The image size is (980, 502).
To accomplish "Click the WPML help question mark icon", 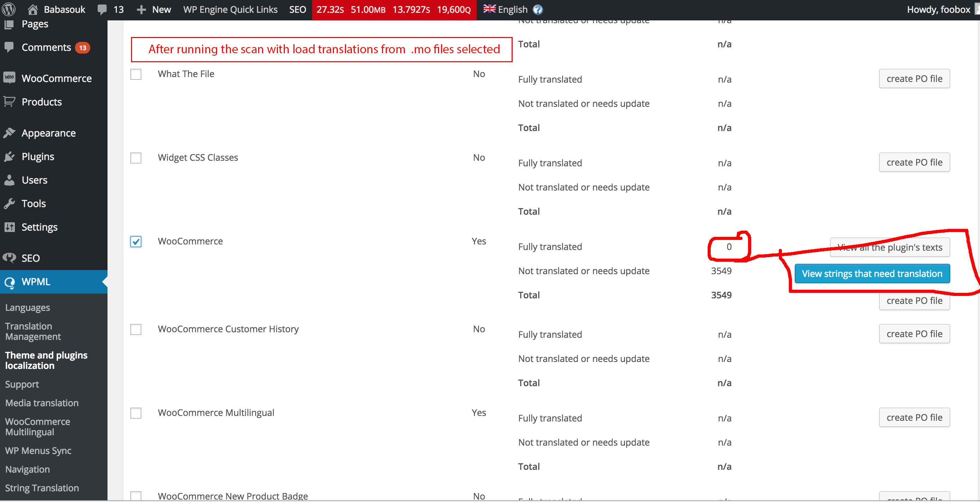I will coord(538,10).
